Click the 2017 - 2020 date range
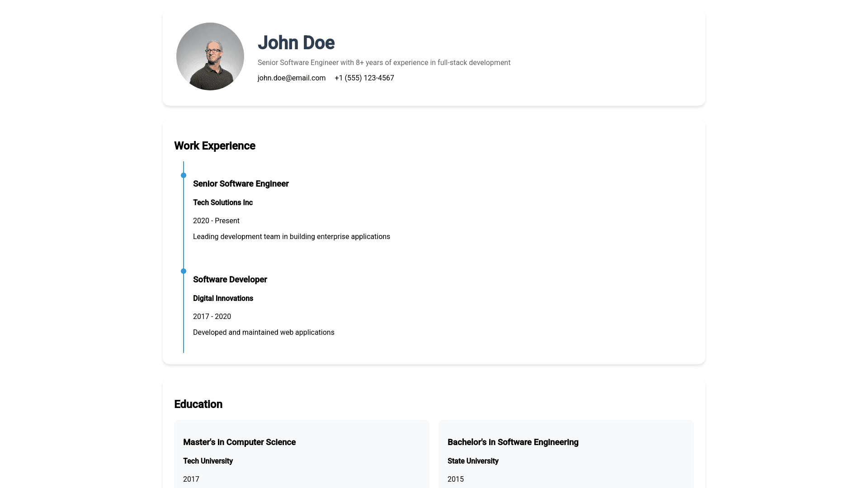Image resolution: width=868 pixels, height=488 pixels. click(x=212, y=317)
